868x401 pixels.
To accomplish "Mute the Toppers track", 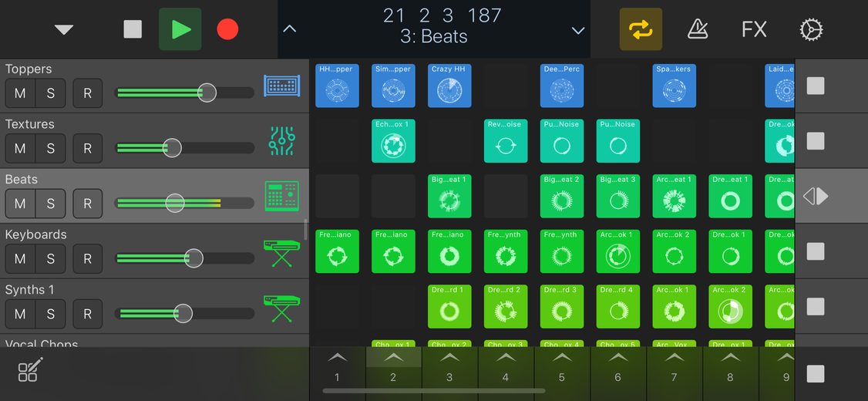I will click(x=21, y=93).
